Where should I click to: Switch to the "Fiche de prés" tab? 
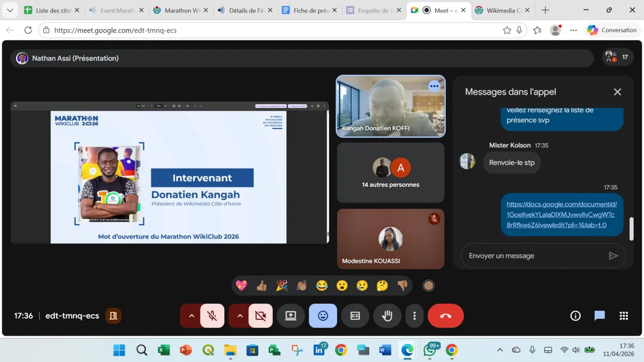(310, 10)
